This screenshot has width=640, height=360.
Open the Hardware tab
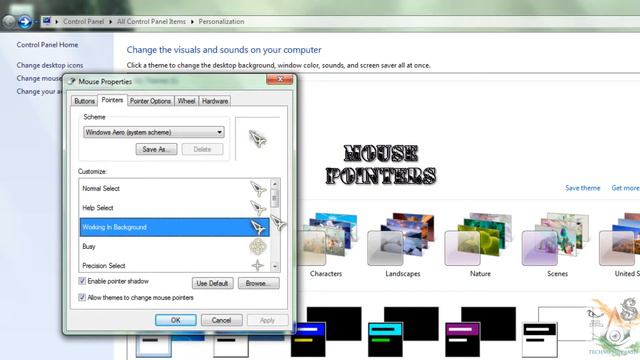coord(215,101)
